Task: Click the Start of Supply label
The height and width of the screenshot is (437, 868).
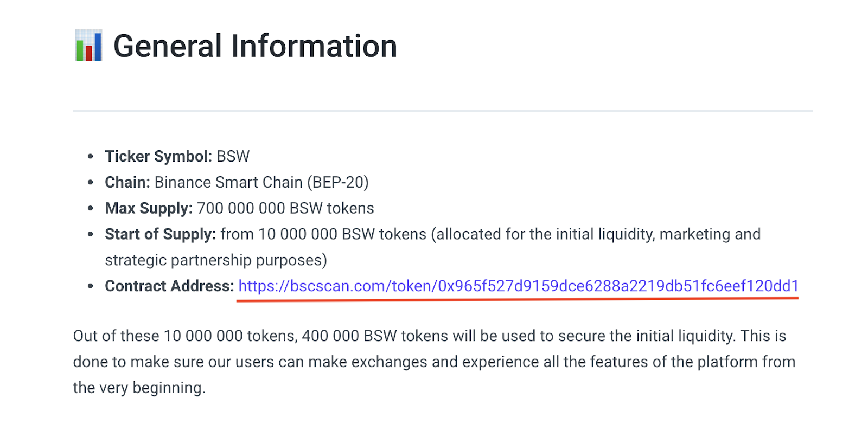Action: [x=160, y=234]
